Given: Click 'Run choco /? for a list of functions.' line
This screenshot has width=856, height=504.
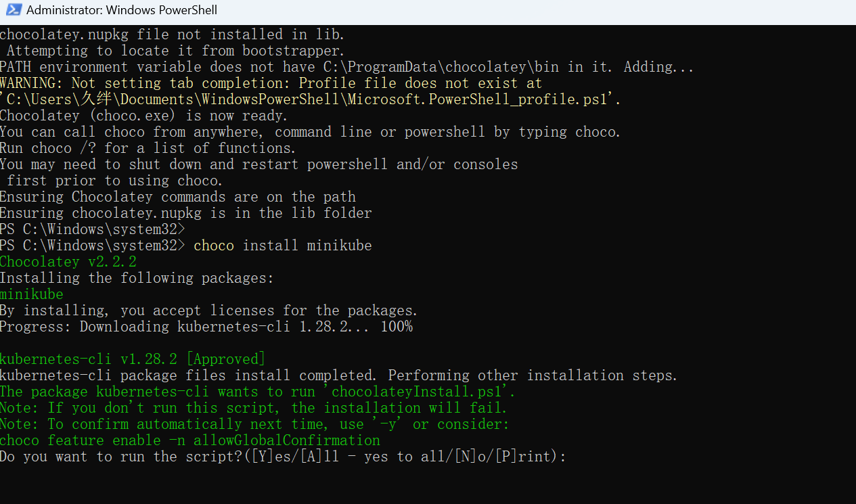Looking at the screenshot, I should pyautogui.click(x=148, y=148).
